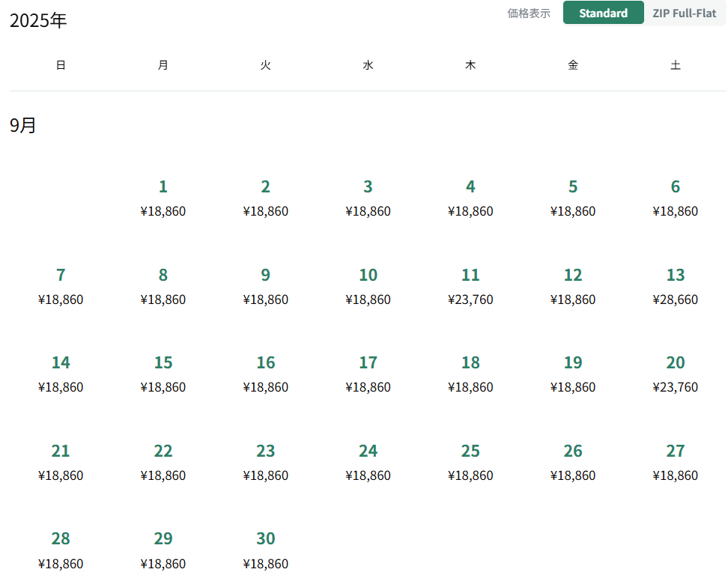The width and height of the screenshot is (728, 587).
Task: Select September 1 priced ¥18,860
Action: click(163, 198)
